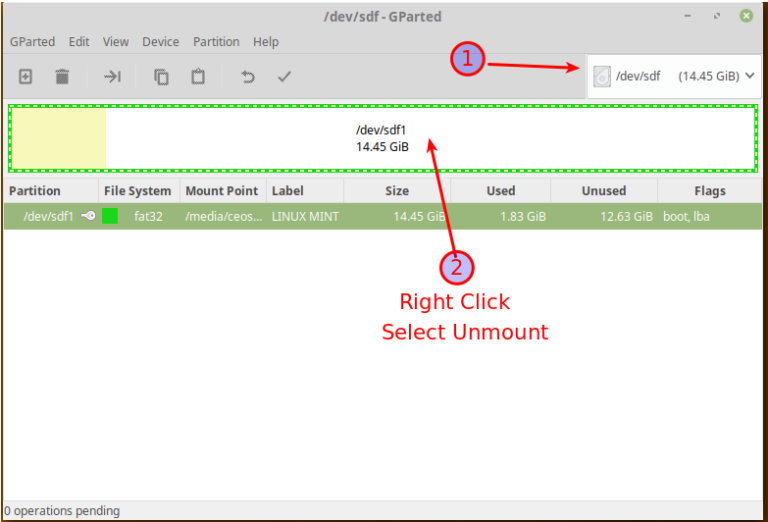
Task: Click the disk drive icon in device selector
Action: tap(602, 76)
